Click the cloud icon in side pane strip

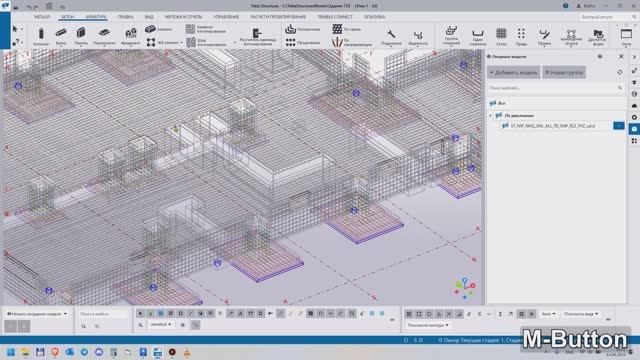[634, 106]
